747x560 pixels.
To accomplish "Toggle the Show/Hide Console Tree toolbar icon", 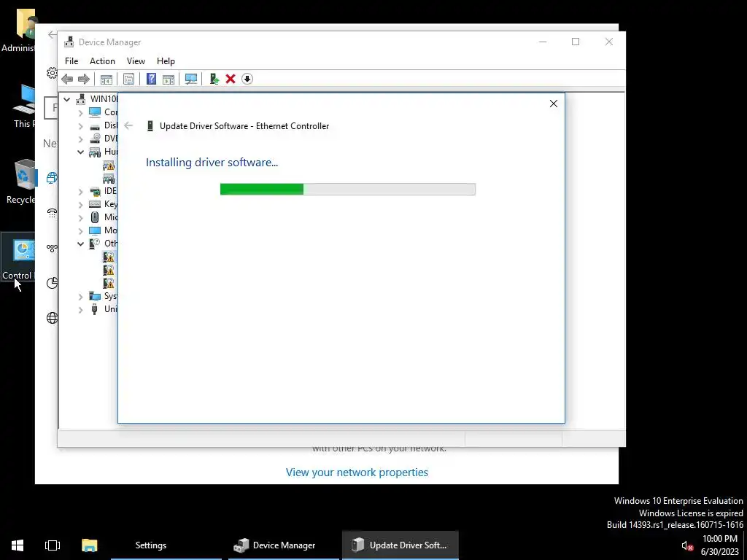I will [x=107, y=79].
